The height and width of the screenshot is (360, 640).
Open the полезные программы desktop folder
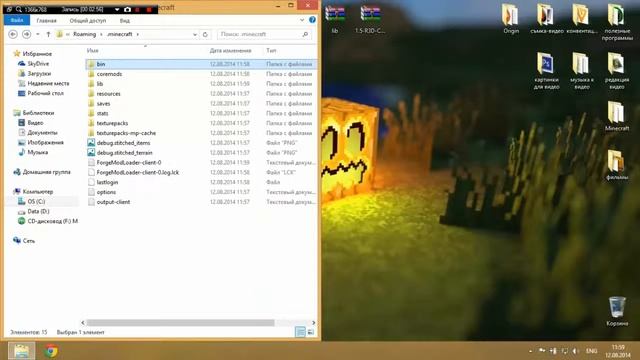point(617,22)
